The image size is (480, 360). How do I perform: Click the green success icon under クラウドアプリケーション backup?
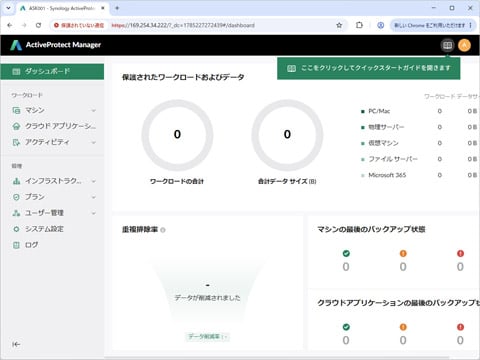coord(346,327)
